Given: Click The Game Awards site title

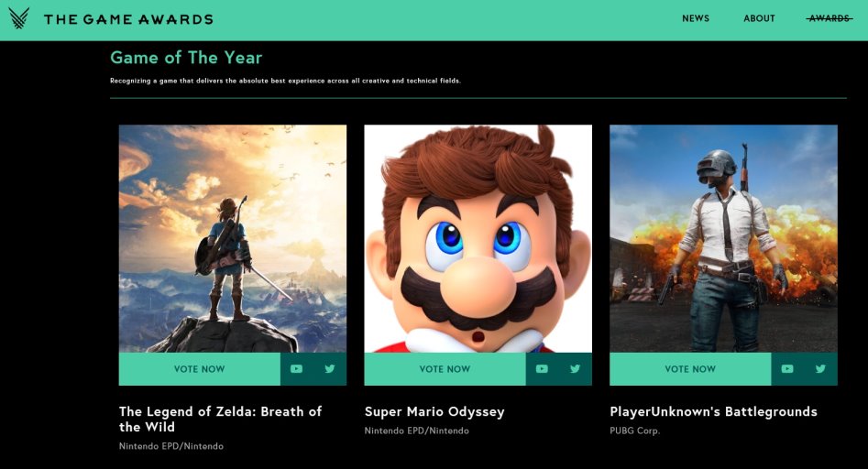Looking at the screenshot, I should coord(128,19).
